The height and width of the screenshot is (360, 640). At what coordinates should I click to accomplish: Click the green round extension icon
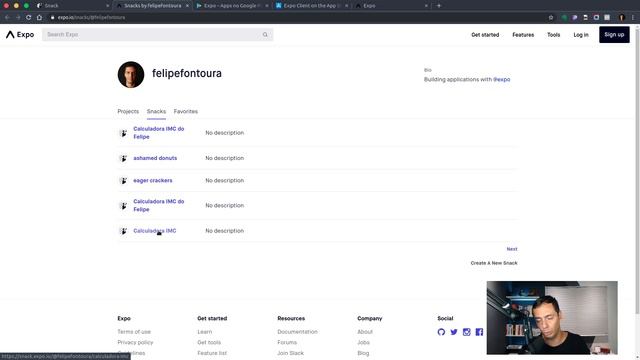[x=564, y=18]
